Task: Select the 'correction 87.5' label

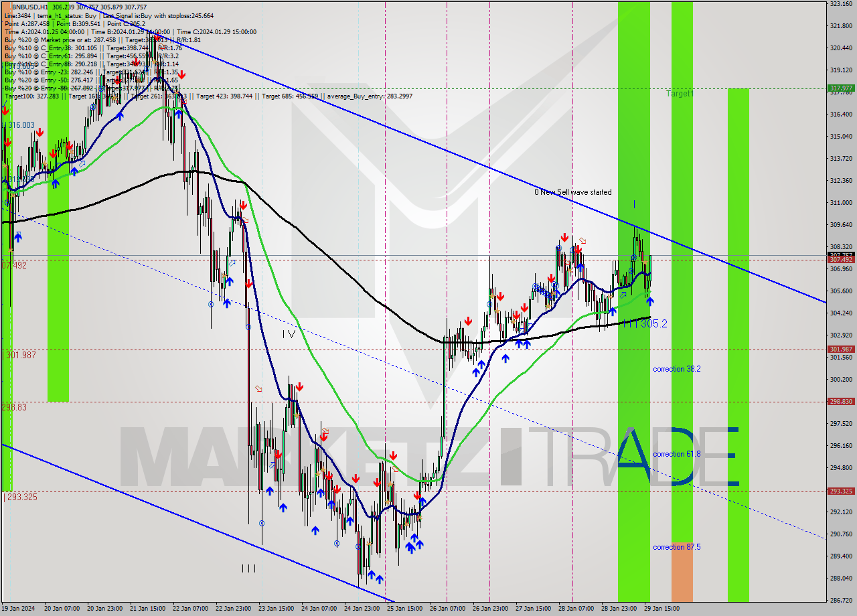Action: pos(677,547)
